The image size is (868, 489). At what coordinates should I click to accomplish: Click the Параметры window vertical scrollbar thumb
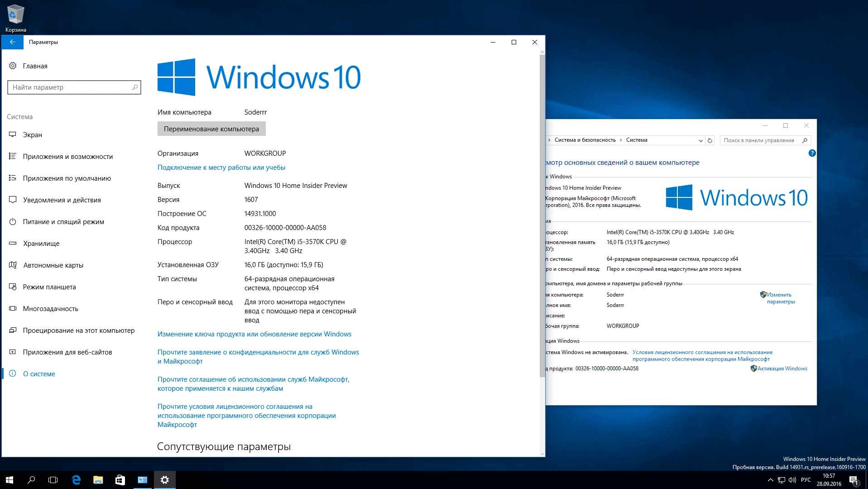(542, 216)
